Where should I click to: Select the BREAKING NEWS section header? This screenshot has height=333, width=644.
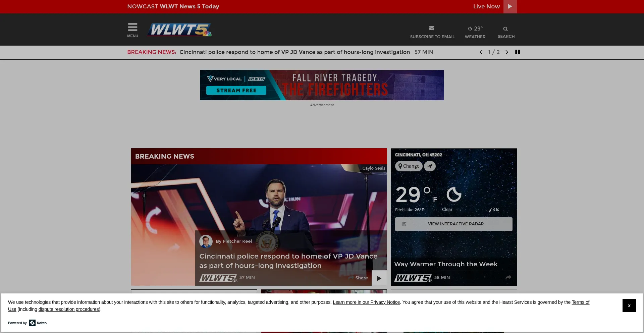(x=164, y=156)
